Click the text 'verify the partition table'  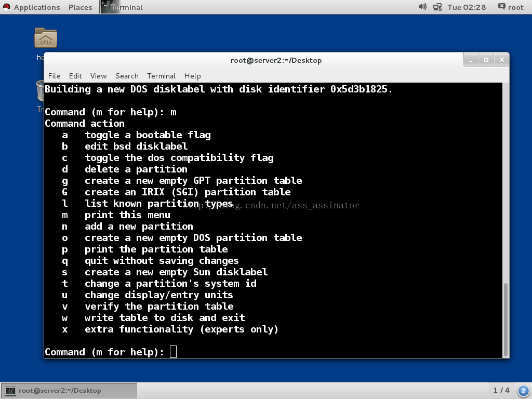[x=159, y=307]
